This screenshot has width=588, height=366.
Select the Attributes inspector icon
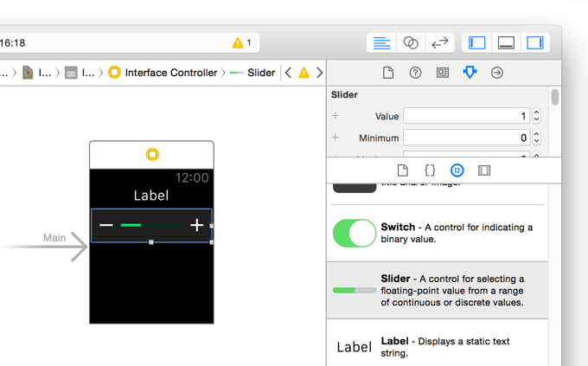[470, 73]
